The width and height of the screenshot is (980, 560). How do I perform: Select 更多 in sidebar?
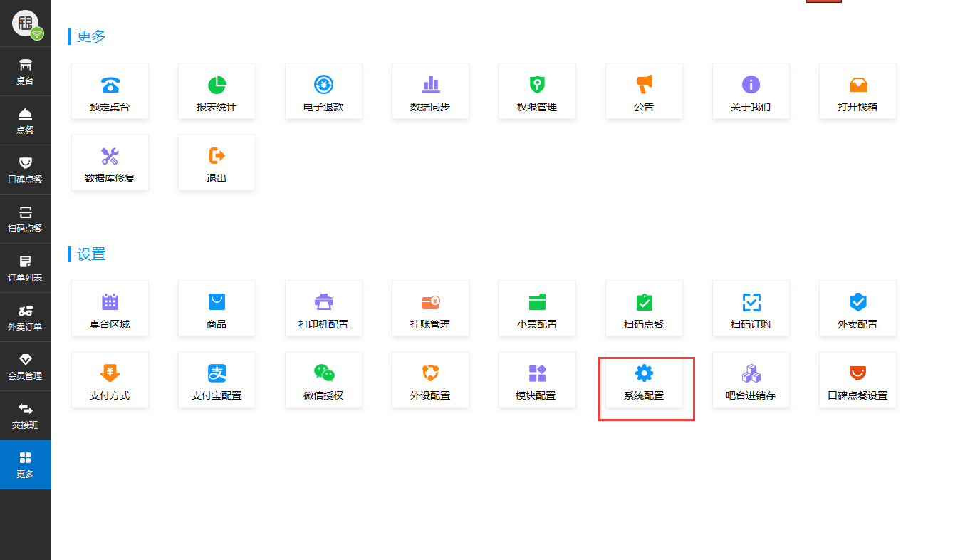point(26,465)
